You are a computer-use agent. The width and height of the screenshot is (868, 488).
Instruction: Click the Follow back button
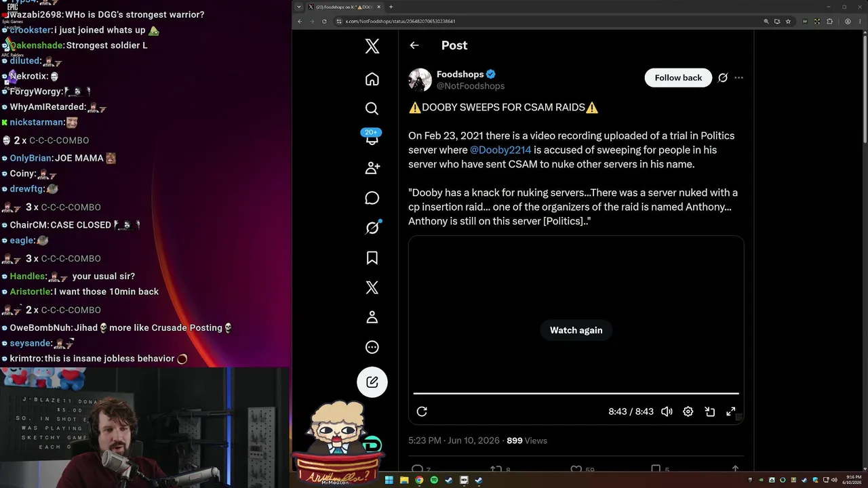(678, 78)
